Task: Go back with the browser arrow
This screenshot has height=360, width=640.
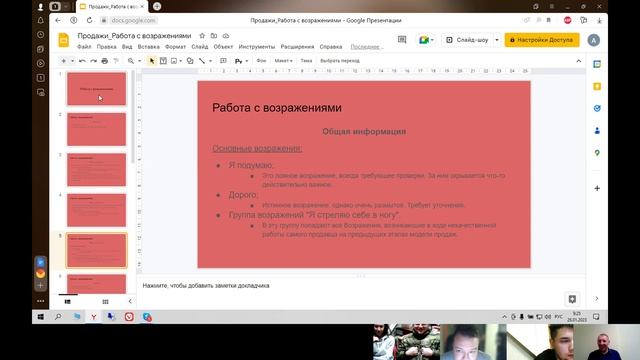Action: click(58, 20)
